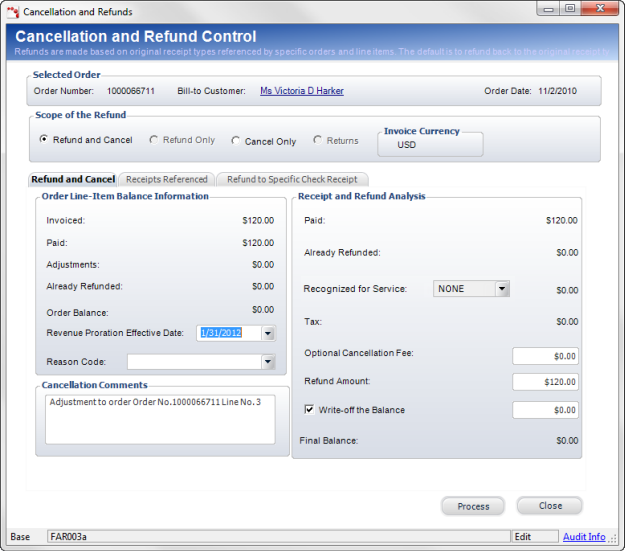Click the Invoiced $120.00 amount
Image resolution: width=625 pixels, height=551 pixels.
(258, 220)
